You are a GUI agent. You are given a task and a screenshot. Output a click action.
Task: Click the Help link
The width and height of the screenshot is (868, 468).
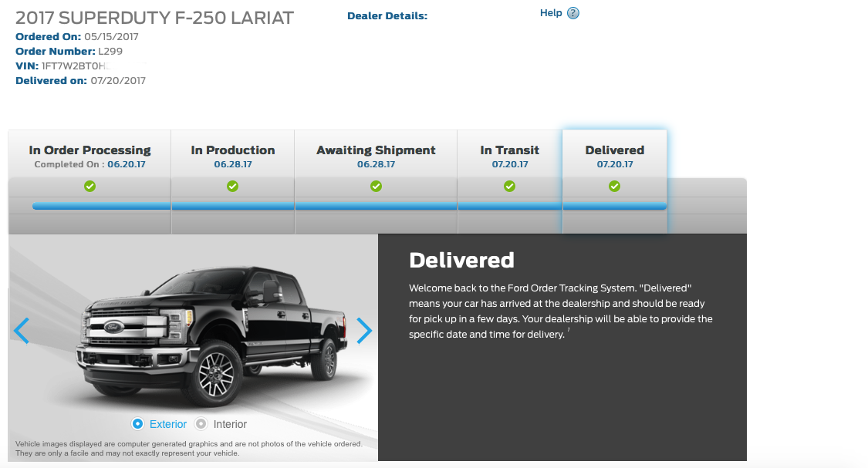click(x=551, y=13)
